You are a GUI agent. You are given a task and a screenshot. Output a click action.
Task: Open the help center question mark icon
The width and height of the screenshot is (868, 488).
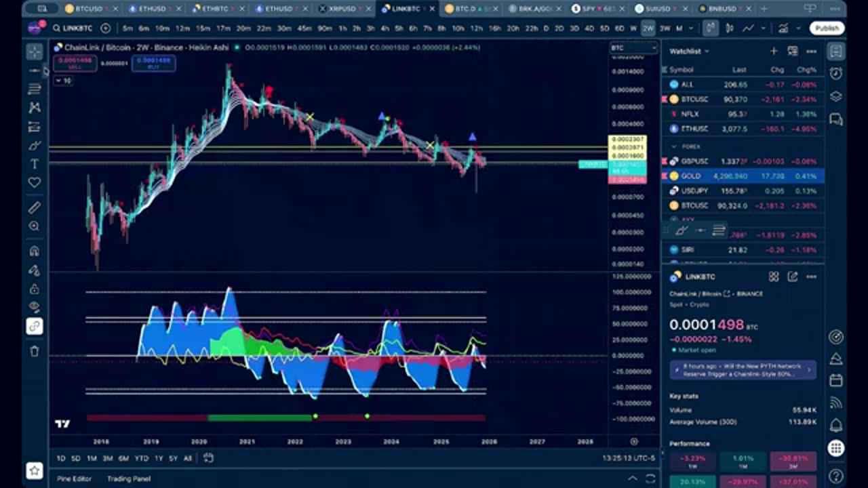pos(836,476)
